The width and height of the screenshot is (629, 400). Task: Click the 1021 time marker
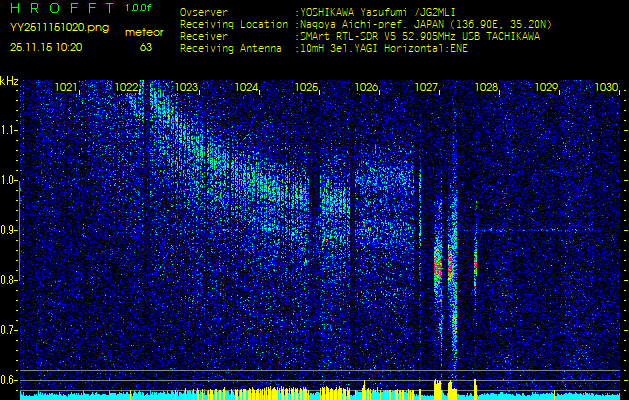click(x=66, y=87)
